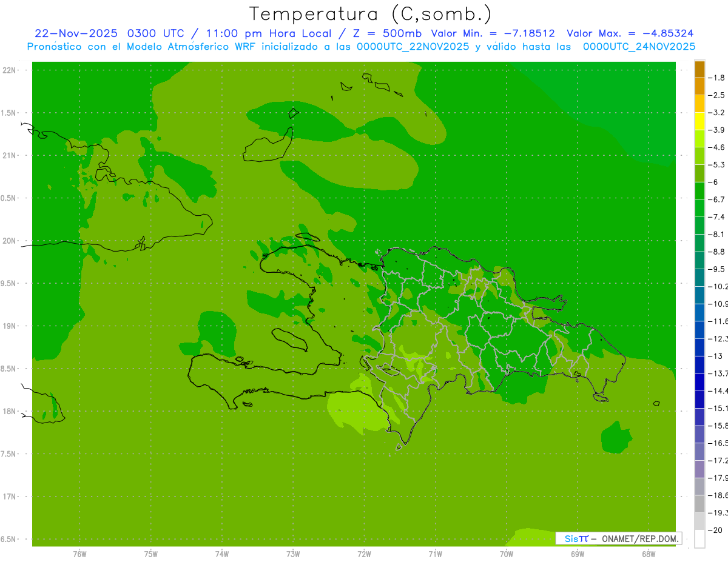Viewport: 728px width, 562px height.
Task: Click the colorbar label '-6.7'
Action: 716,199
